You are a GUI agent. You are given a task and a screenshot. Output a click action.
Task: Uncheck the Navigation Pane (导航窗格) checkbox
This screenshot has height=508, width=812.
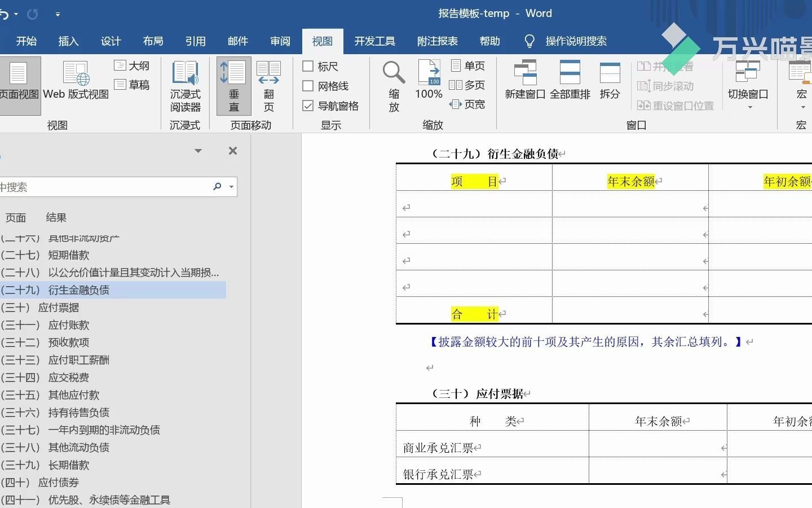click(308, 106)
